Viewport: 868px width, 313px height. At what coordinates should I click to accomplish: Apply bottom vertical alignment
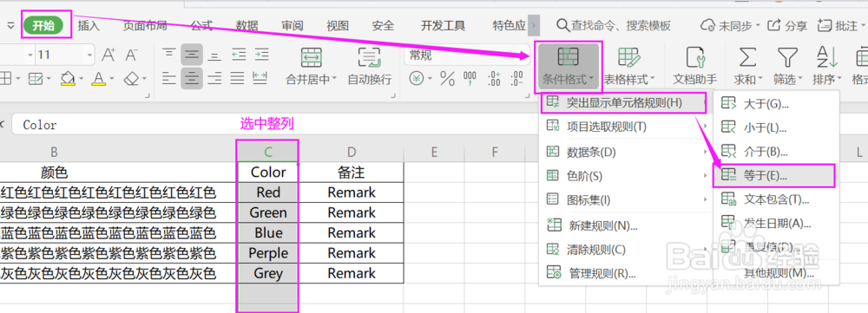pos(214,55)
